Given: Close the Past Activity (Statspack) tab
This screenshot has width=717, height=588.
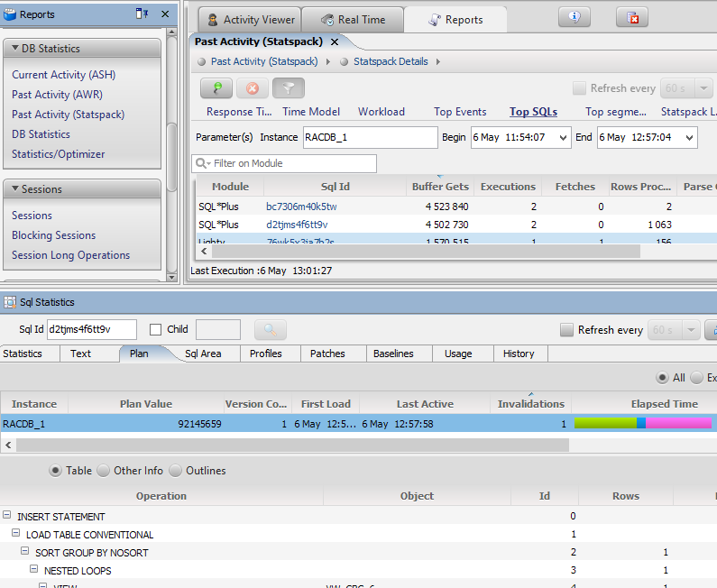Looking at the screenshot, I should pos(335,41).
